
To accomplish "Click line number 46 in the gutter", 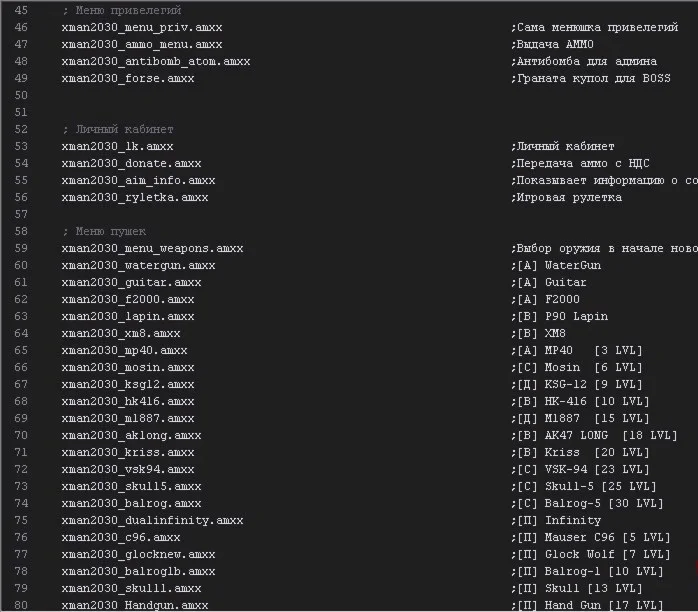I will [x=21, y=27].
